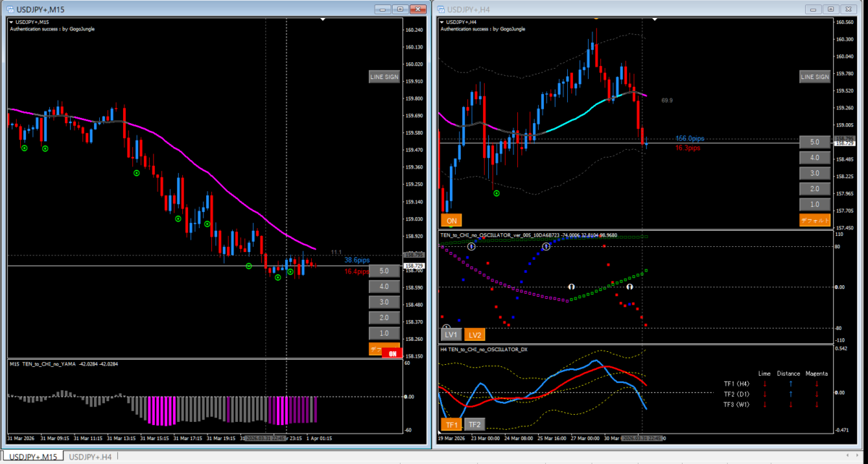Click the white arrow marker on the oscillator zero line
Image resolution: width=868 pixels, height=464 pixels.
(x=571, y=287)
